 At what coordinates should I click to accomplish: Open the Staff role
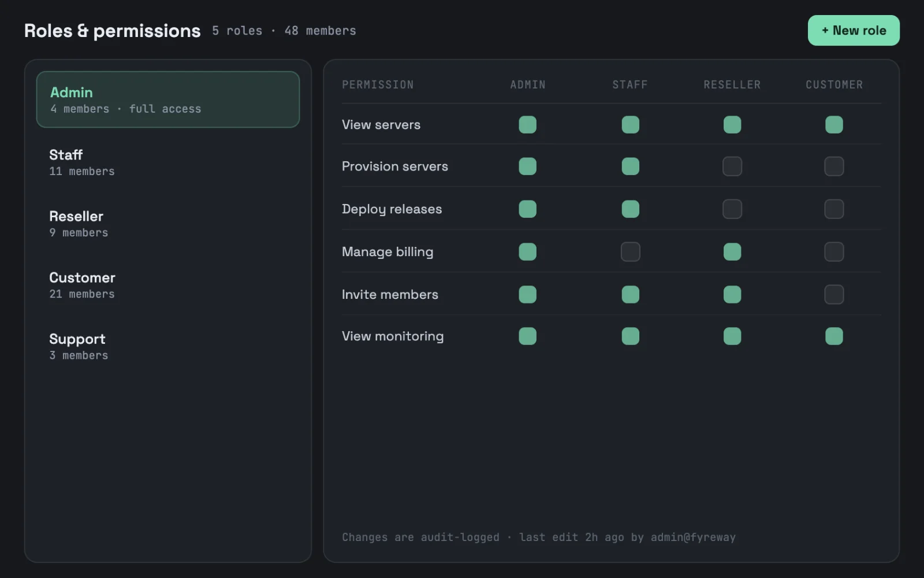[x=168, y=162]
